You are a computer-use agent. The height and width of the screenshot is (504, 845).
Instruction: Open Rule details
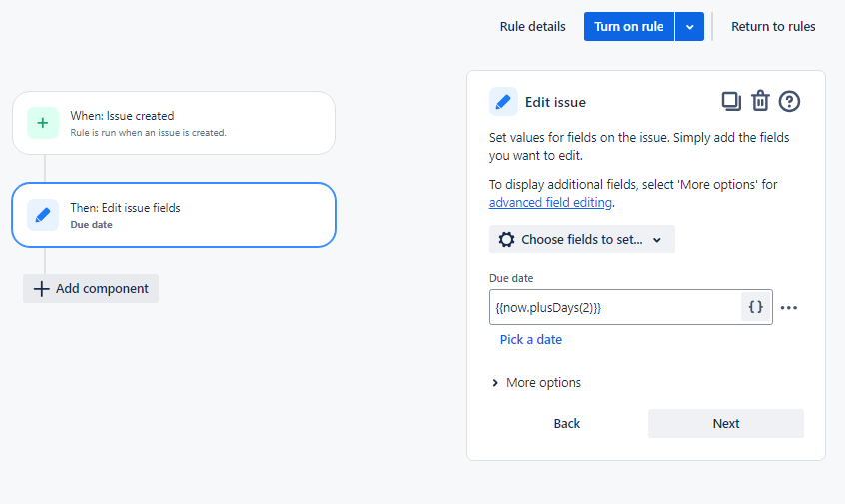532,27
